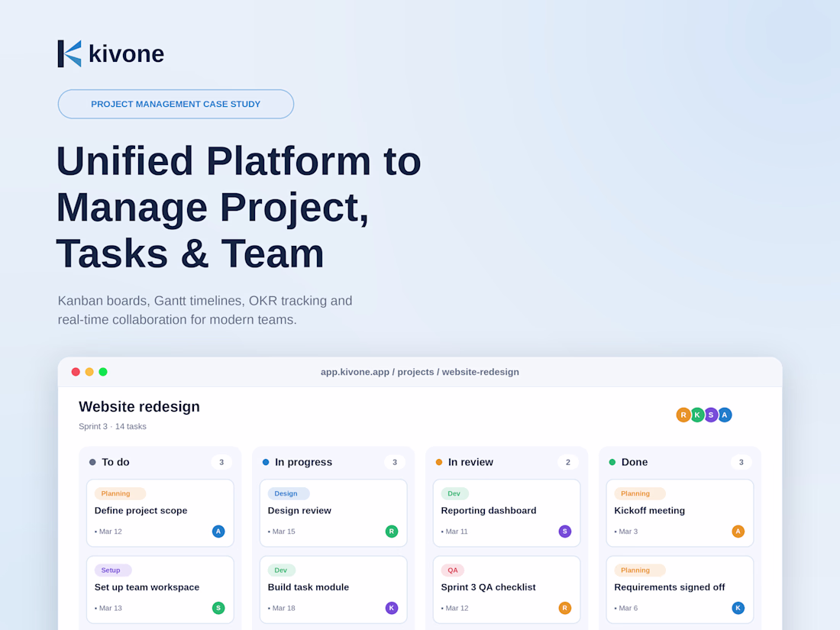The image size is (840, 630).
Task: Click the app.kivone.app address bar
Action: pyautogui.click(x=420, y=372)
